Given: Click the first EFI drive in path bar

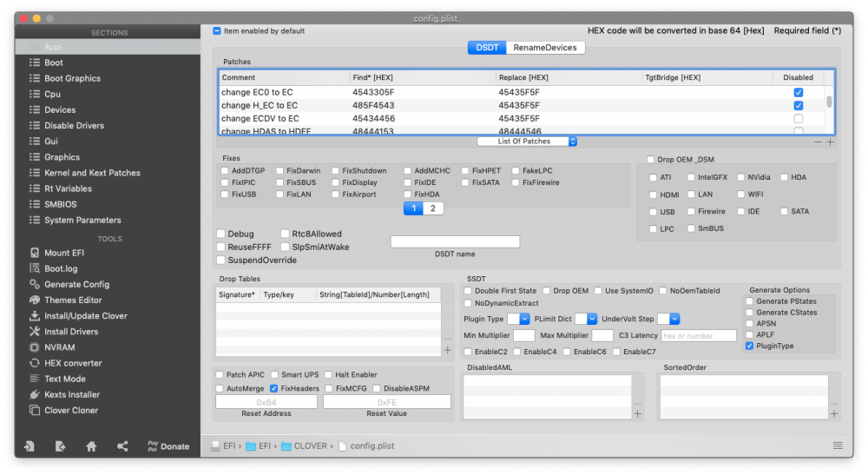Looking at the screenshot, I should [x=224, y=445].
